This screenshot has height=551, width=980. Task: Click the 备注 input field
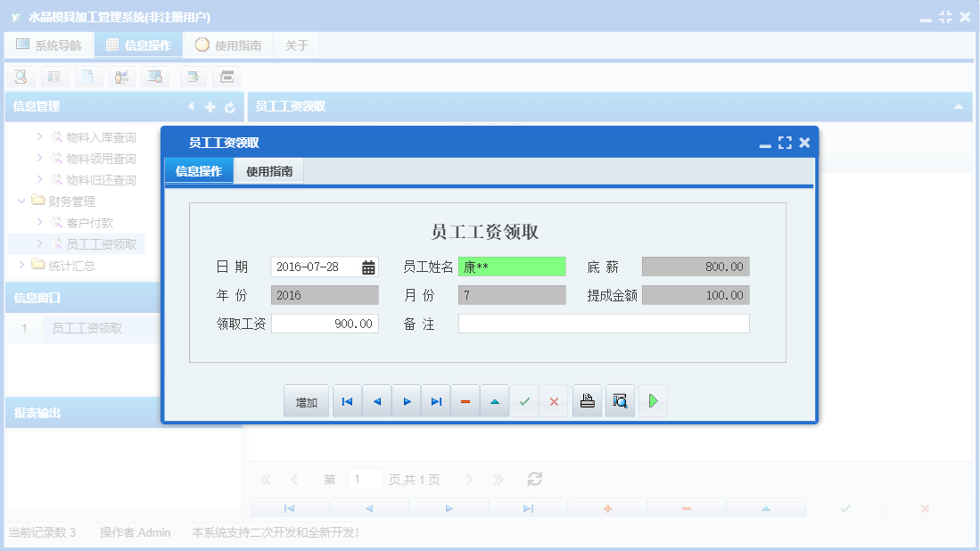603,324
